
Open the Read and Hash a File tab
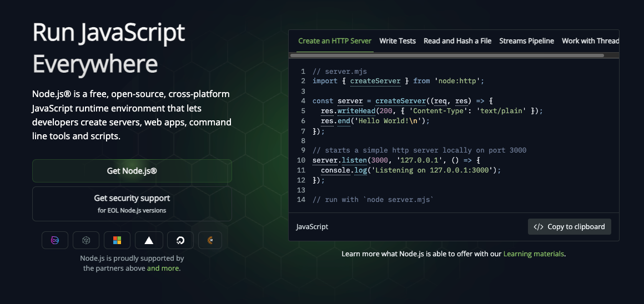[x=457, y=41]
